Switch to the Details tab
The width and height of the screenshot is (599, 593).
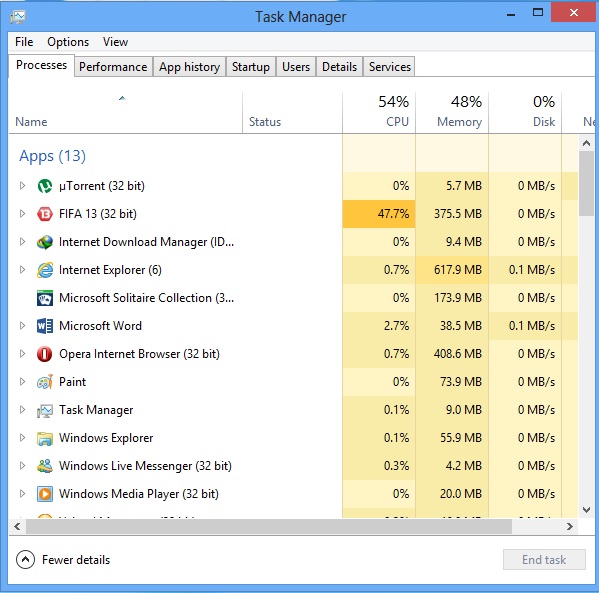[339, 67]
